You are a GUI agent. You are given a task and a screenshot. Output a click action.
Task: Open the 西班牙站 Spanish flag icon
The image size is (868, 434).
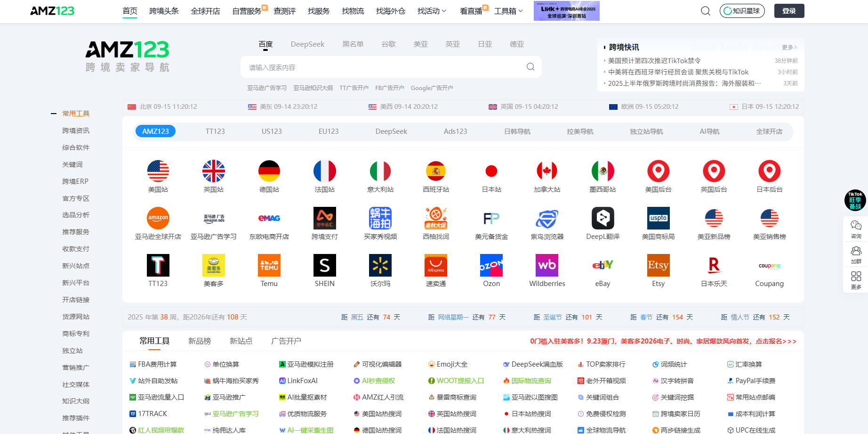pyautogui.click(x=436, y=171)
